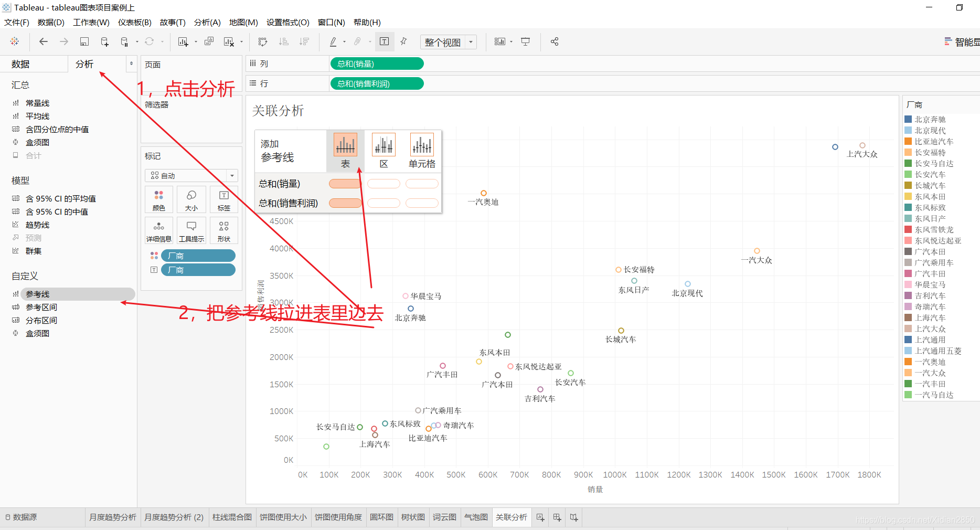Switch to the 气泡图 sheet tab
This screenshot has height=530, width=980.
pyautogui.click(x=476, y=517)
